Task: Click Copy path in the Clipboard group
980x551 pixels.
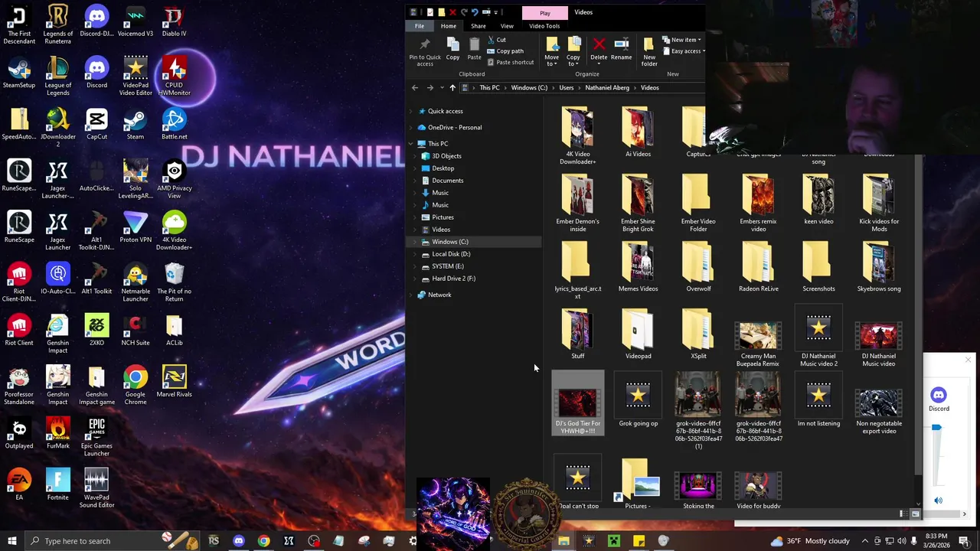Action: pos(505,51)
